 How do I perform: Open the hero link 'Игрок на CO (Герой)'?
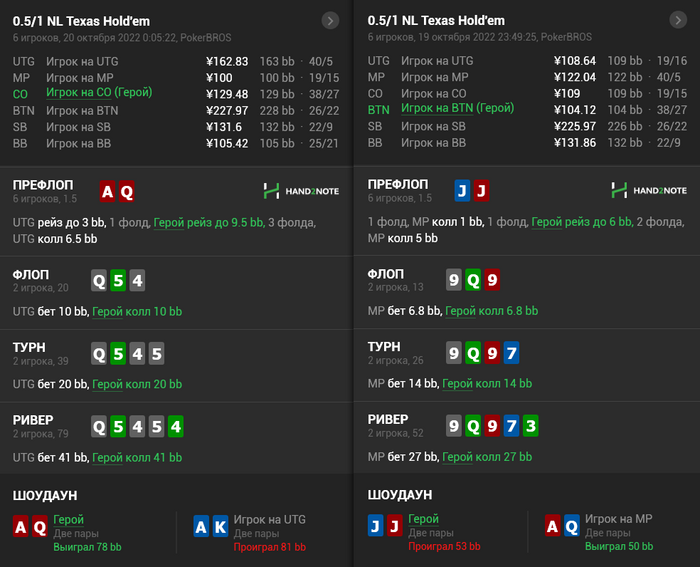(x=99, y=93)
